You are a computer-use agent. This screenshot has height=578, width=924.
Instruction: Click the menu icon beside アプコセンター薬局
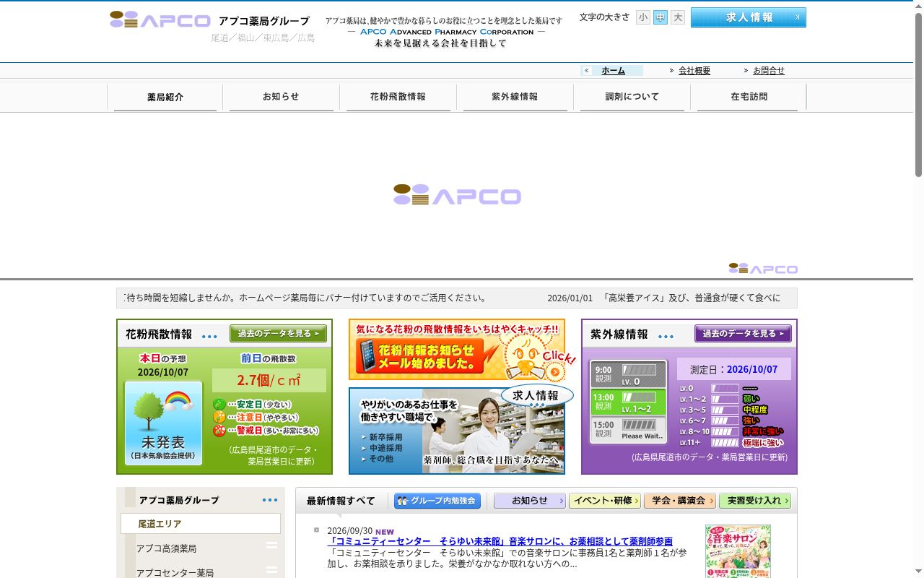coord(271,571)
